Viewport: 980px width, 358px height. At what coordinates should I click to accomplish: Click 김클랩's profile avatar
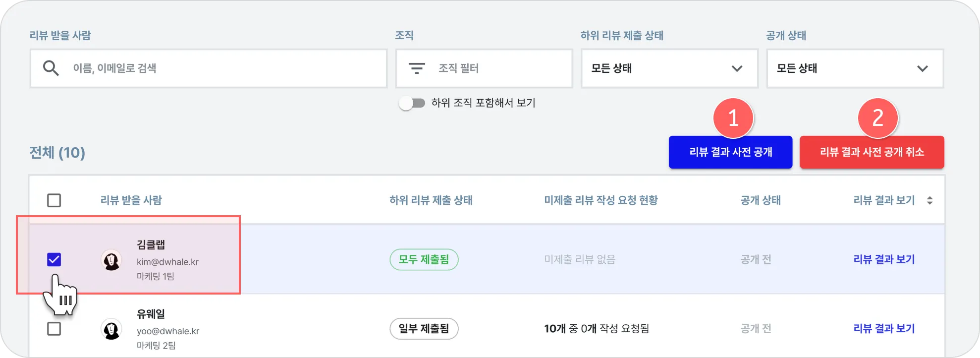111,260
